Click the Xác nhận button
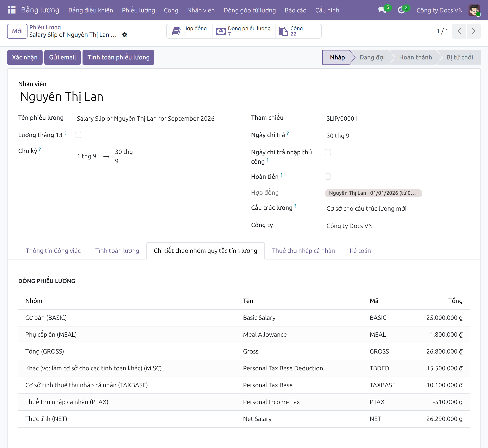The image size is (488, 448). pyautogui.click(x=25, y=57)
